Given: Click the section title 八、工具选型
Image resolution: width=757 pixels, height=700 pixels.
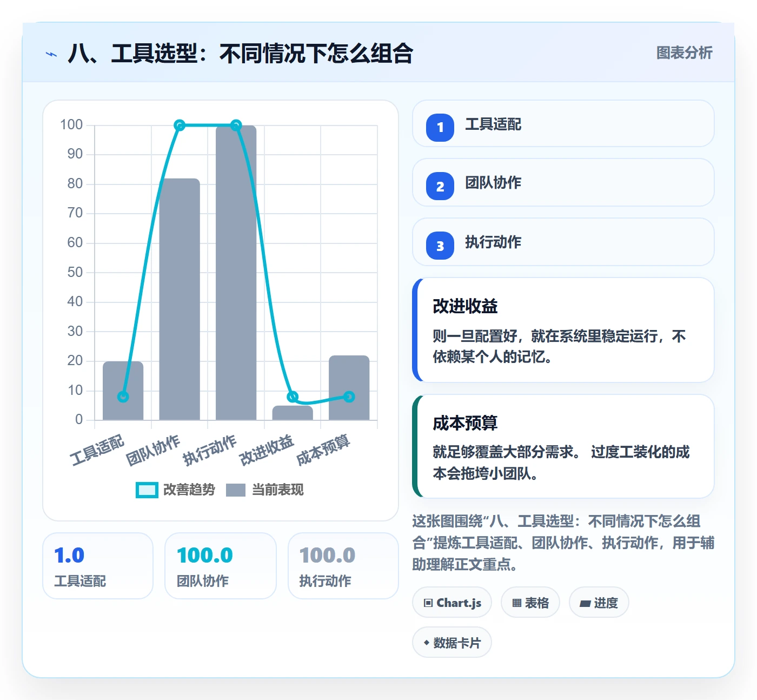Looking at the screenshot, I should 240,54.
